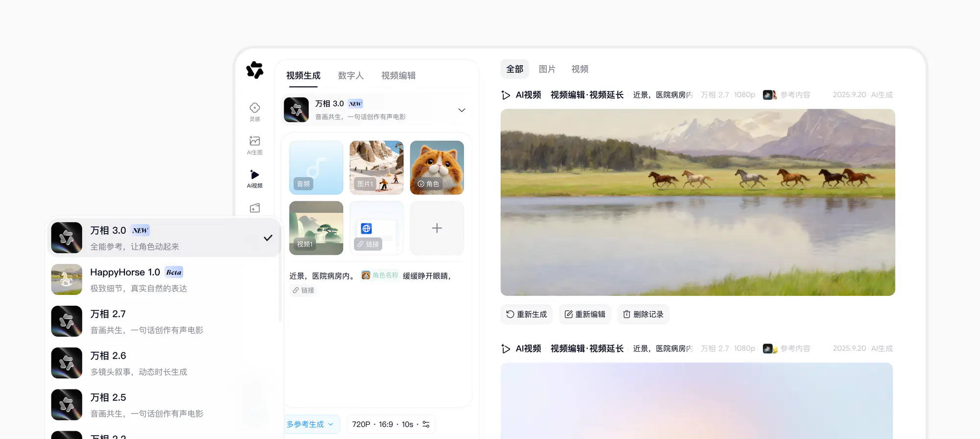Filter results by 视频 tab
Image resolution: width=980 pixels, height=439 pixels.
coord(580,69)
